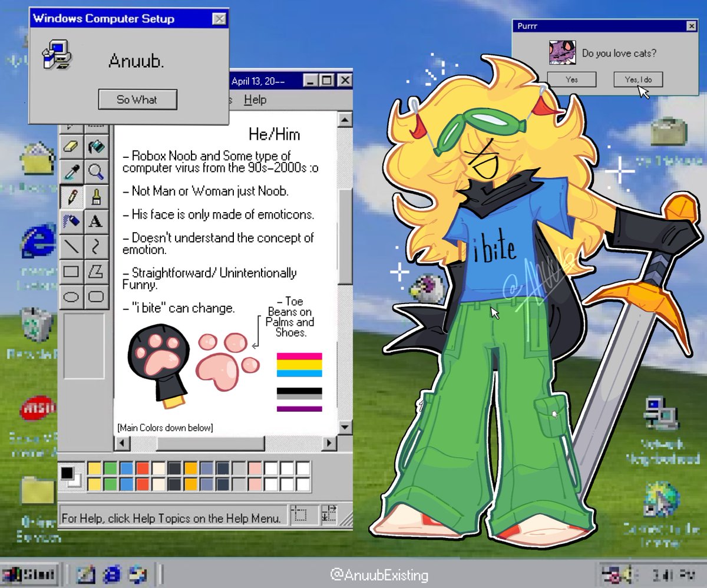The height and width of the screenshot is (588, 707).
Task: Select the Eraser tool in Paint
Action: [x=71, y=146]
